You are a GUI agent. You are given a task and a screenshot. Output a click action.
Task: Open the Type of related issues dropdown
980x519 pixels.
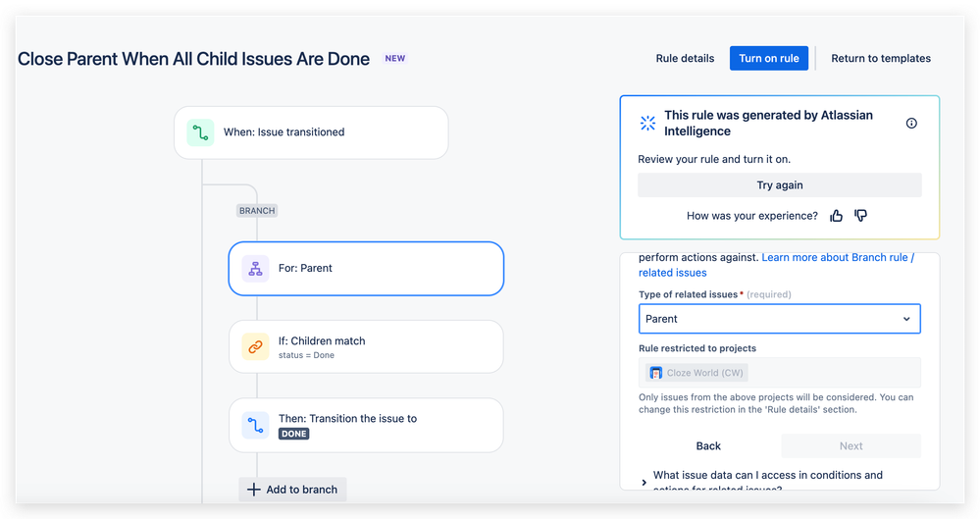pyautogui.click(x=779, y=319)
